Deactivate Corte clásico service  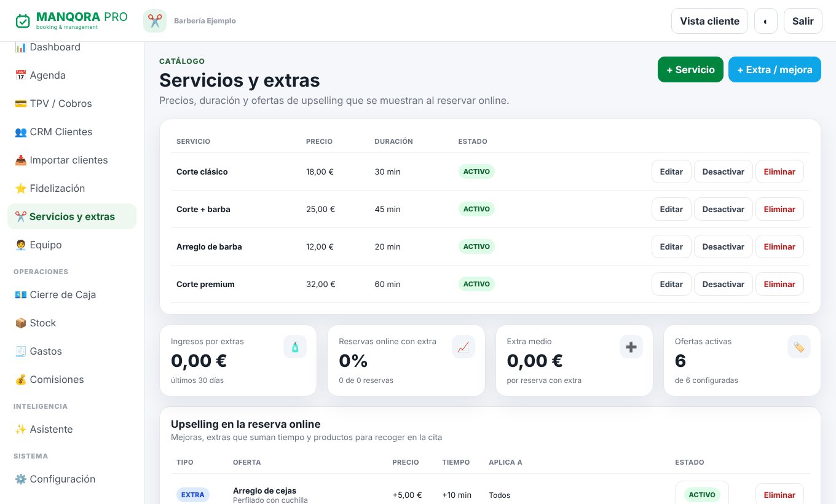tap(723, 171)
